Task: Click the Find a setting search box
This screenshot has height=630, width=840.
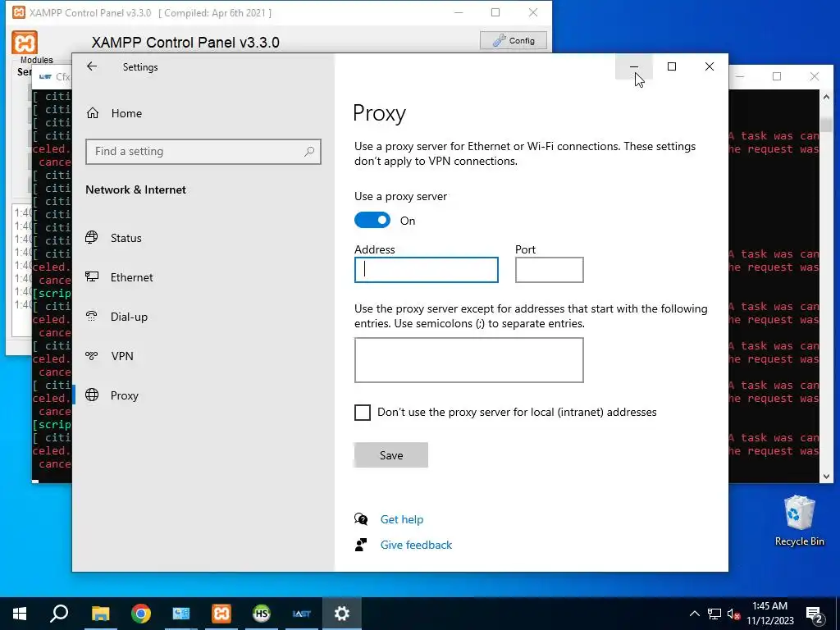Action: 203,152
